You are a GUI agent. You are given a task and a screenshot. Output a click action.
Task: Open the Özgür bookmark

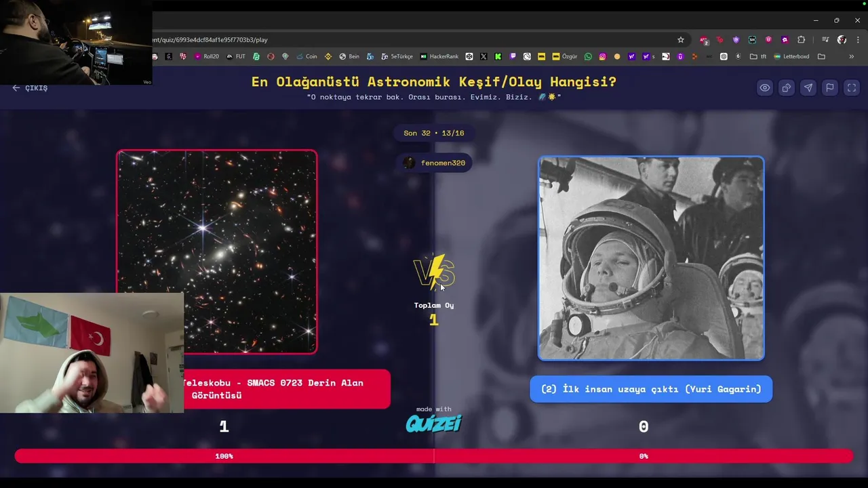tap(564, 56)
